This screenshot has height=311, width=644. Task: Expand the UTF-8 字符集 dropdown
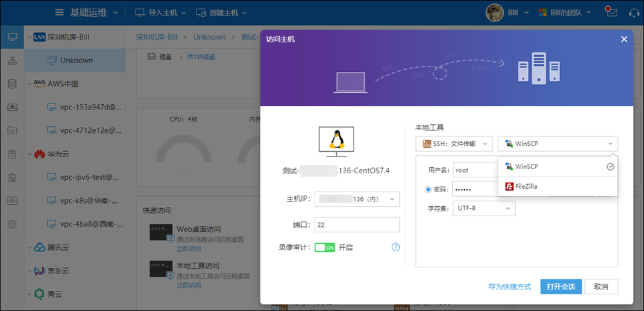click(484, 208)
